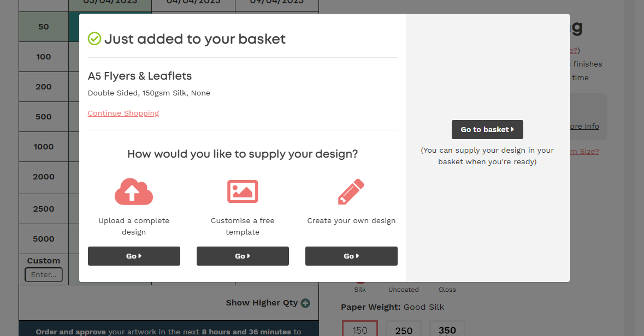Click the pencil create design icon
The image size is (644, 336).
click(351, 191)
